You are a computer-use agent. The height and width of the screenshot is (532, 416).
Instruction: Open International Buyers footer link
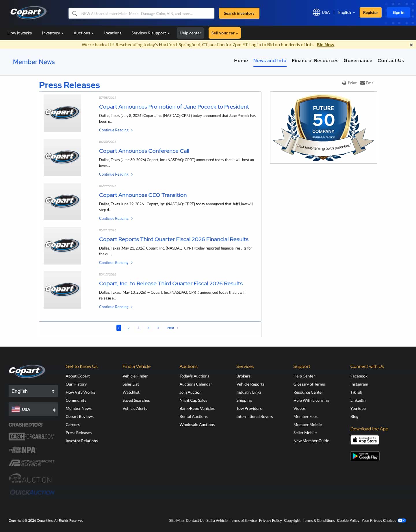click(255, 416)
